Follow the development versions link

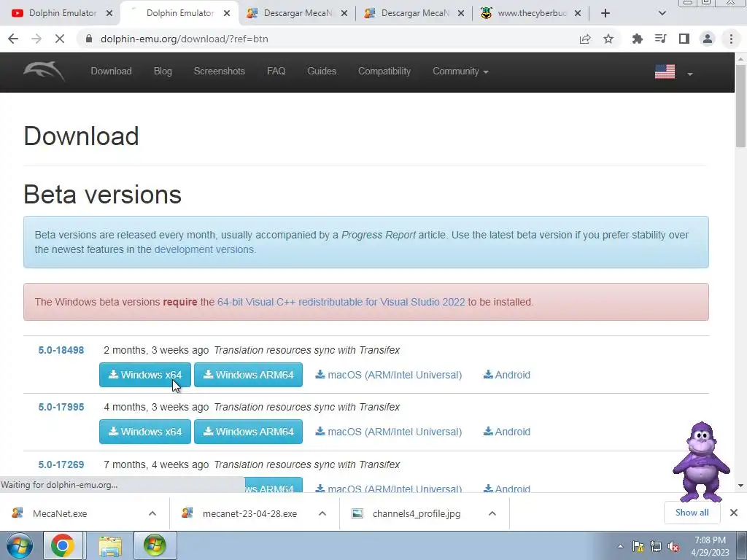coord(204,249)
